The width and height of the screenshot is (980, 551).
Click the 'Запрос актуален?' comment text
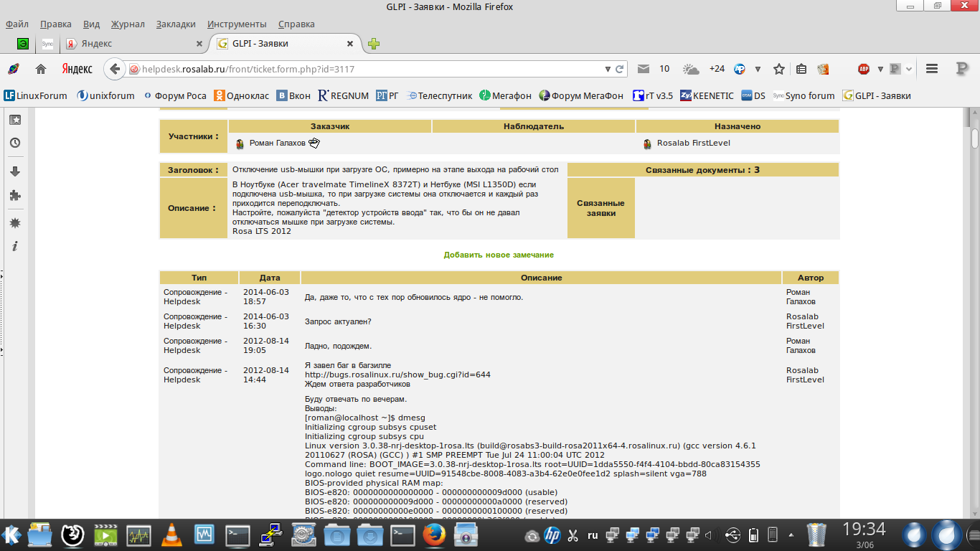[338, 321]
